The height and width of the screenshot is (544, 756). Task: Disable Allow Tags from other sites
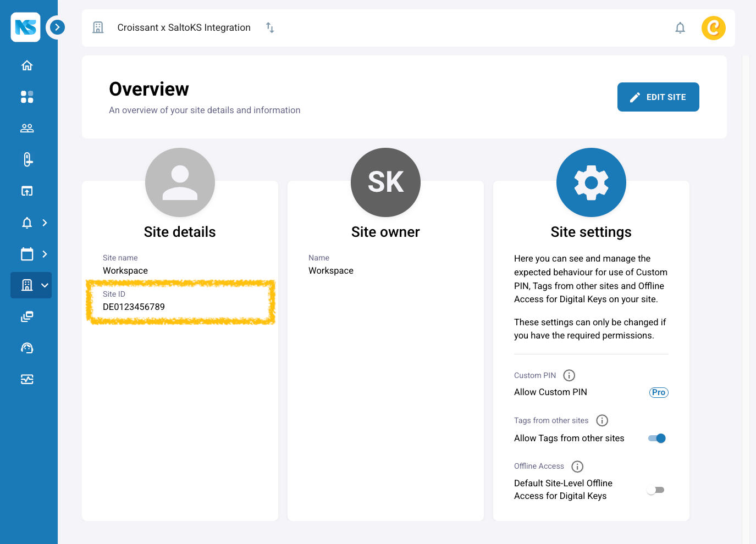[x=657, y=438]
